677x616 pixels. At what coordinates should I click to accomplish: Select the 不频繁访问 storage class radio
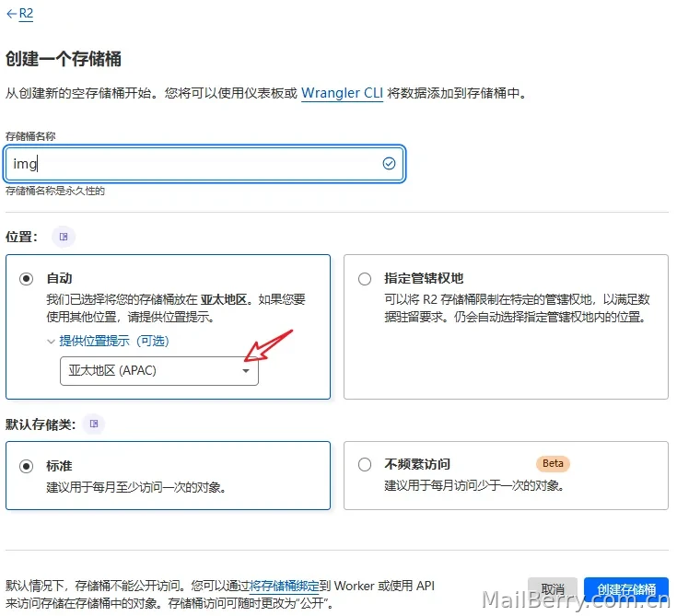point(365,465)
